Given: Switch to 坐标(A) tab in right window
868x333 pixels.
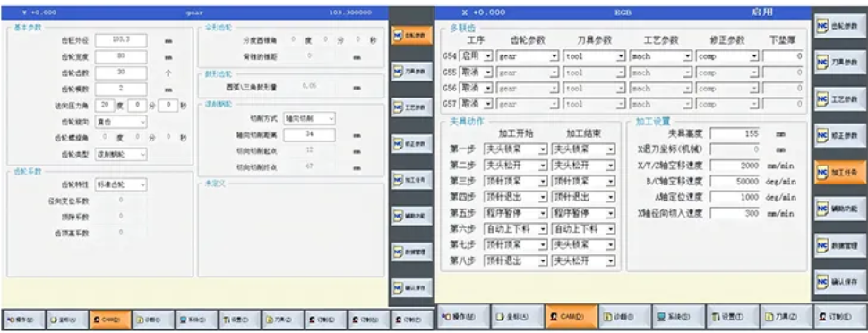Looking at the screenshot, I should click(x=517, y=317).
